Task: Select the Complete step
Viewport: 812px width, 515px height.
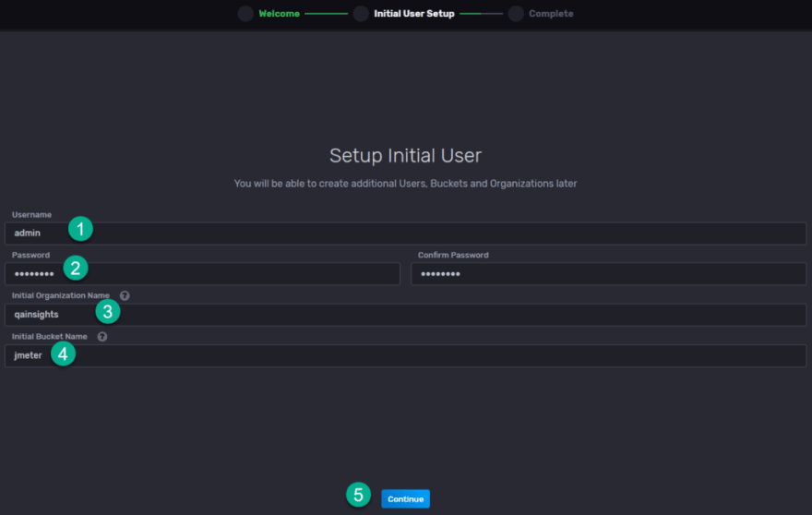Action: tap(551, 14)
